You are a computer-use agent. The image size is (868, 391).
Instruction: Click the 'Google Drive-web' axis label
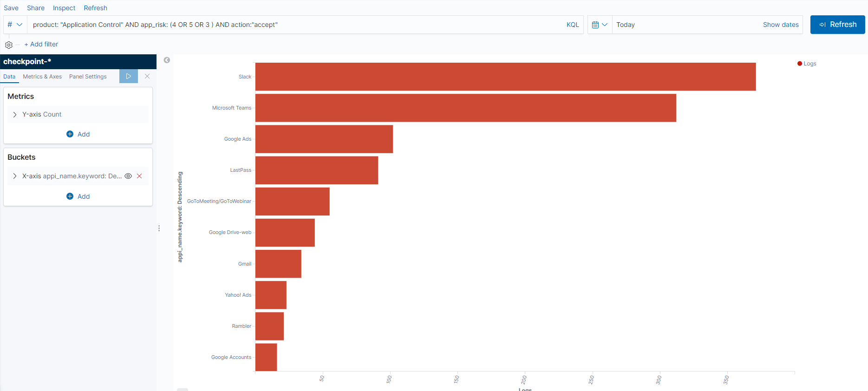(230, 232)
